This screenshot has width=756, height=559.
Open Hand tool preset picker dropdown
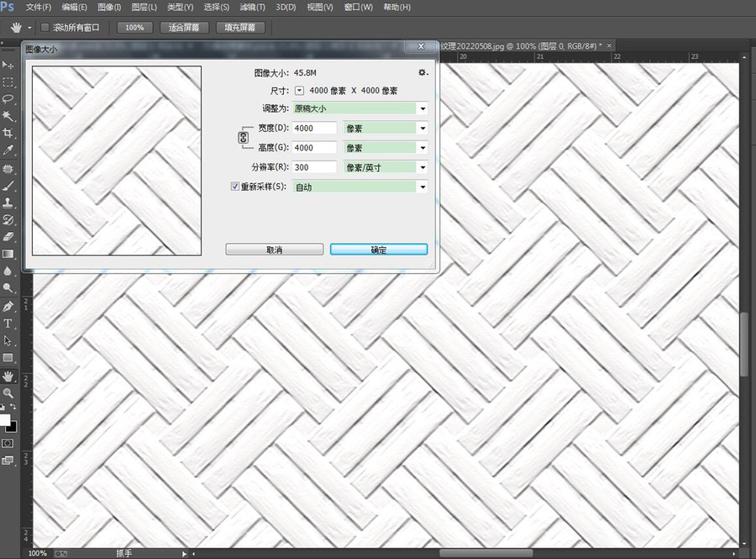tap(29, 28)
